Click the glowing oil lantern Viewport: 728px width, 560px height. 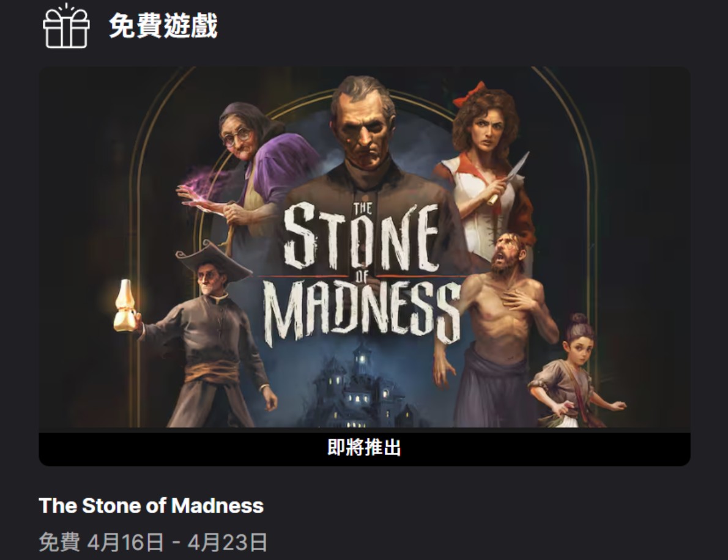click(x=125, y=306)
